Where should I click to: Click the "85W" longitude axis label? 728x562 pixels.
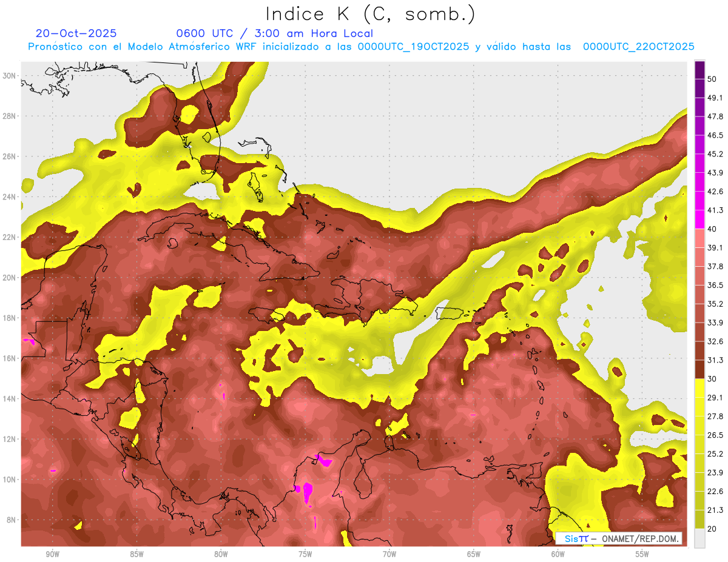pos(136,554)
